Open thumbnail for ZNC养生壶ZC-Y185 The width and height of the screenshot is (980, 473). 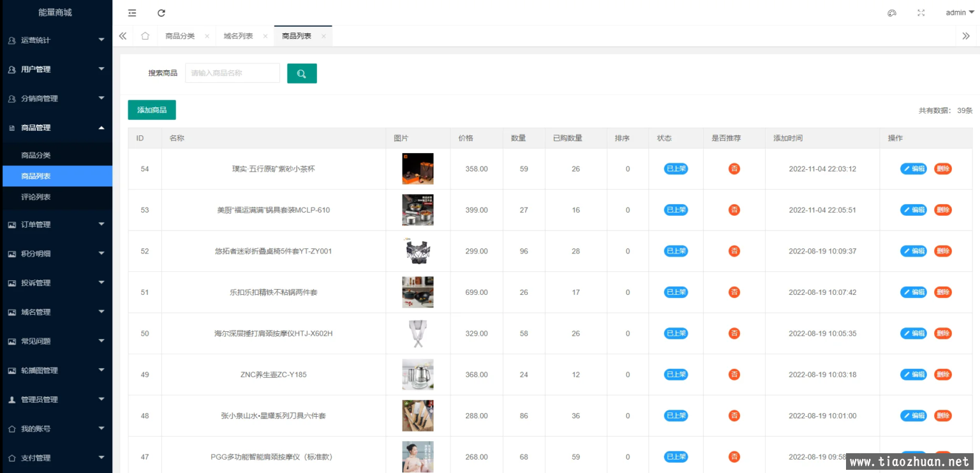(x=418, y=375)
